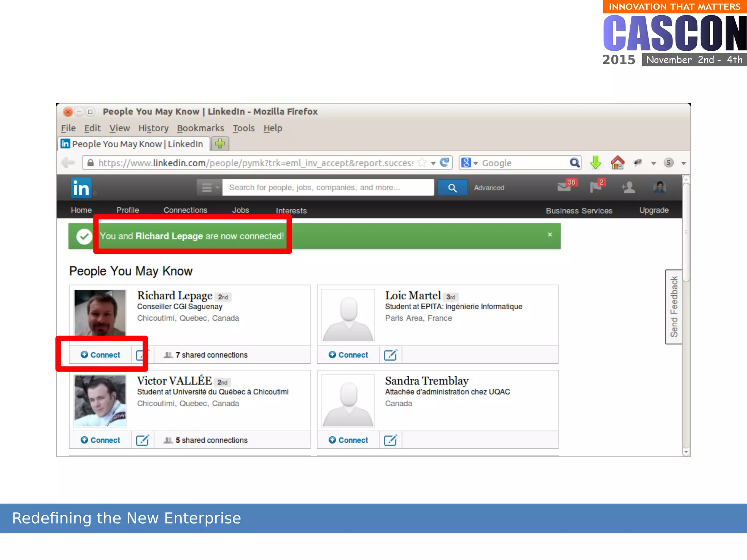The height and width of the screenshot is (560, 747).
Task: Dismiss the green connected notification
Action: (x=550, y=235)
